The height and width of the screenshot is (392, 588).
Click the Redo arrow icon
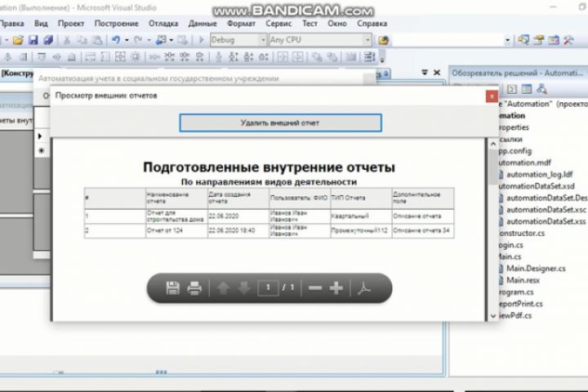pos(138,40)
